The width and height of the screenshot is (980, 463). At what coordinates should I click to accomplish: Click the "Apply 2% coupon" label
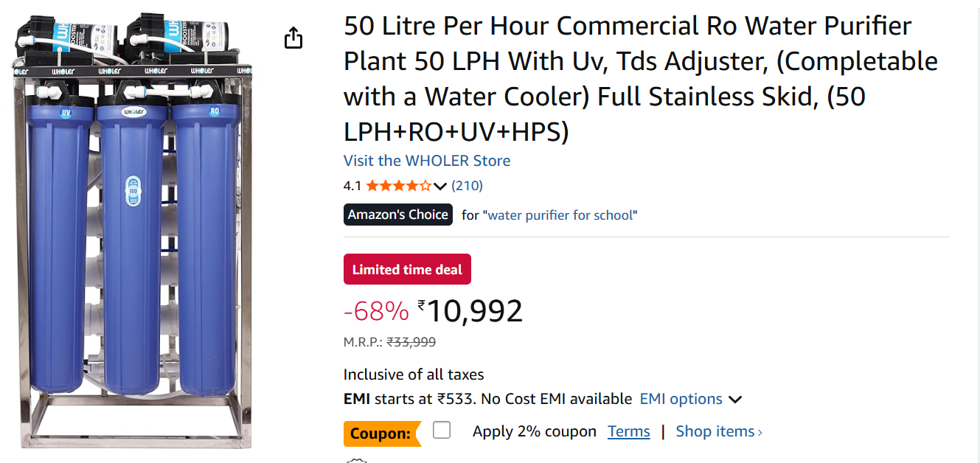pos(534,431)
